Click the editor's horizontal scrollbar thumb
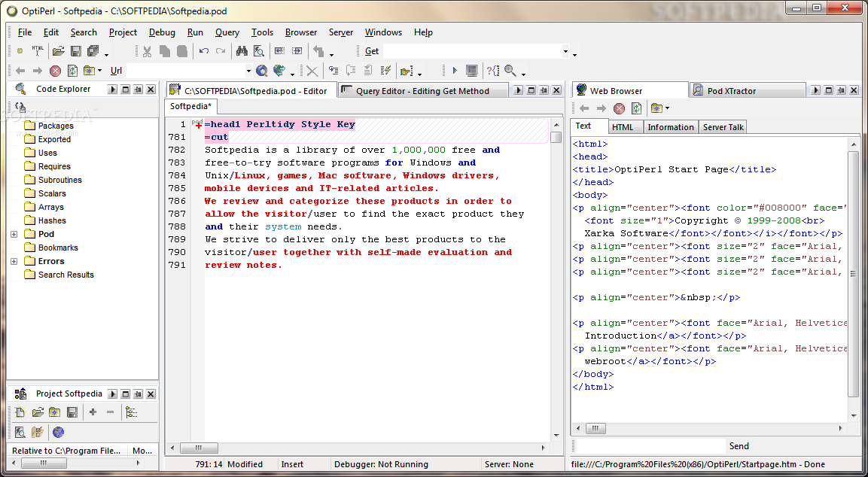 tap(199, 448)
